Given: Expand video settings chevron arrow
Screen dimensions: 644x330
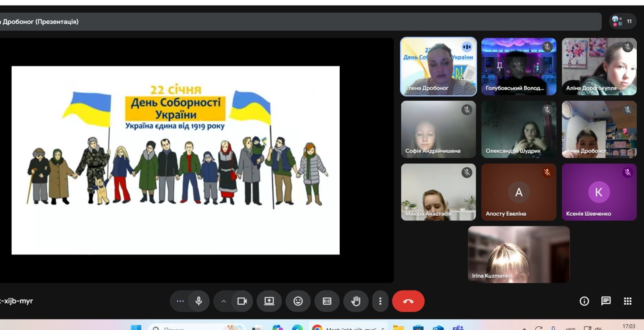Looking at the screenshot, I should (x=223, y=301).
